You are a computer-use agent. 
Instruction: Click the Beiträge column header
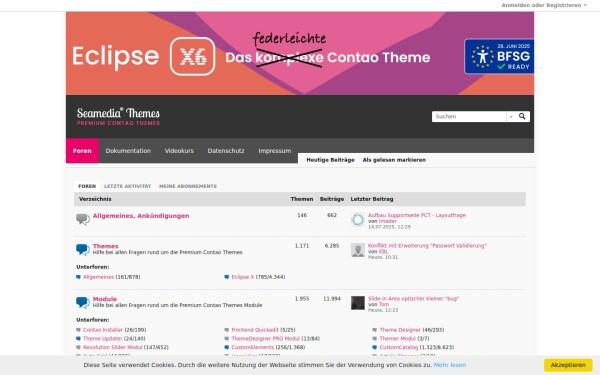click(332, 199)
